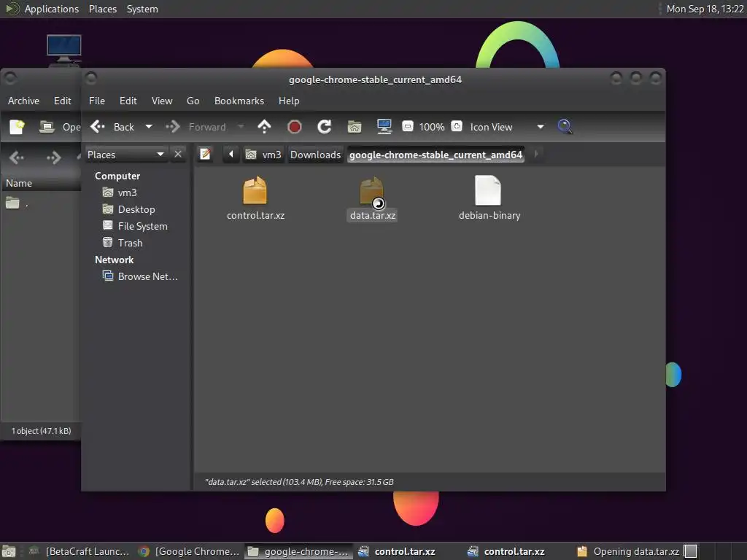
Task: Click the right path bar scroll arrow
Action: 536,155
